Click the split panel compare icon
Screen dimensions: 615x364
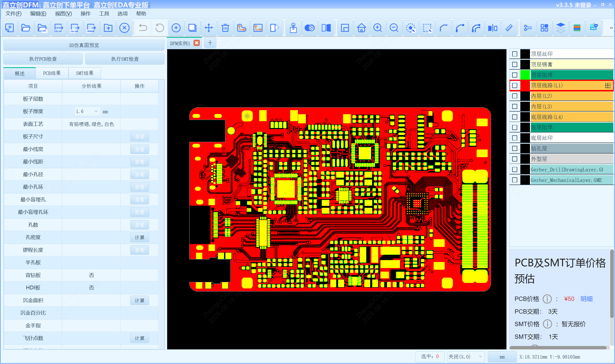point(326,28)
